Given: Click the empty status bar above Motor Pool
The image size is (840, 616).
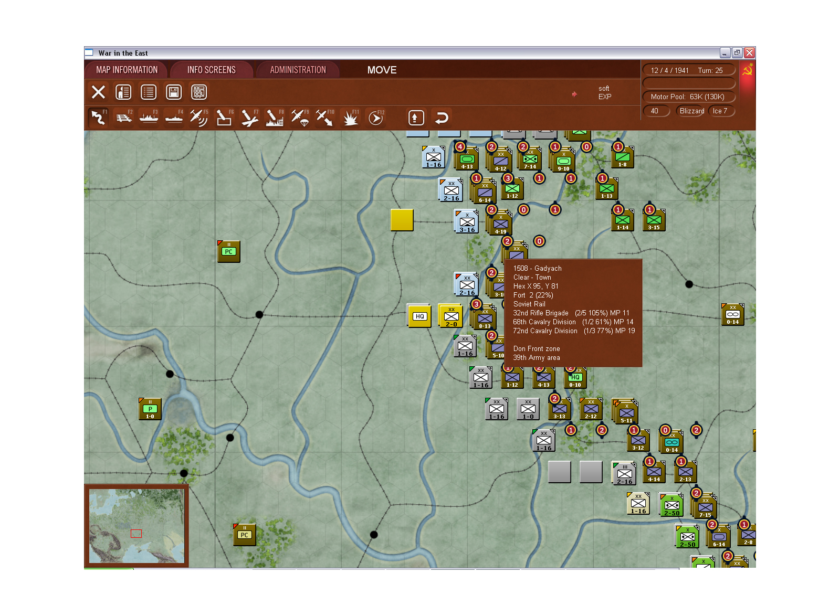Looking at the screenshot, I should (689, 83).
